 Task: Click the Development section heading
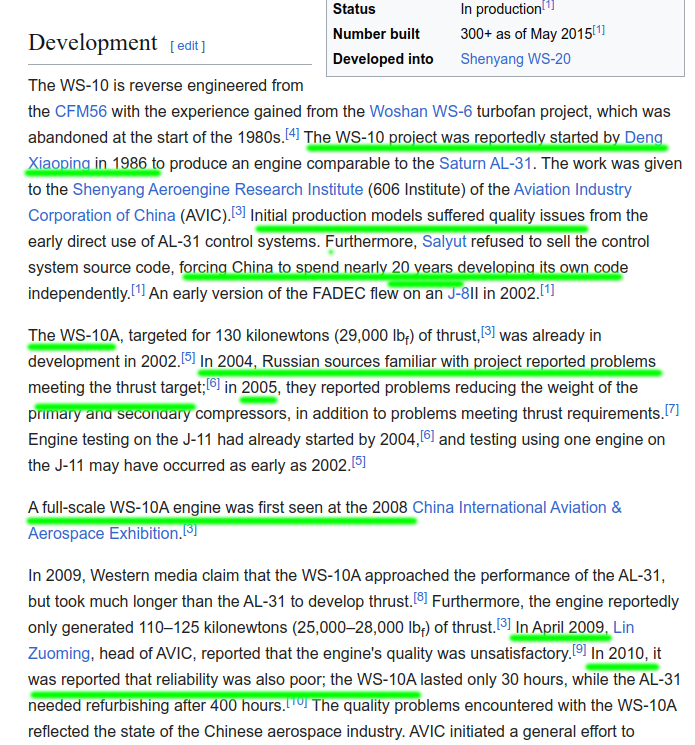click(x=93, y=43)
